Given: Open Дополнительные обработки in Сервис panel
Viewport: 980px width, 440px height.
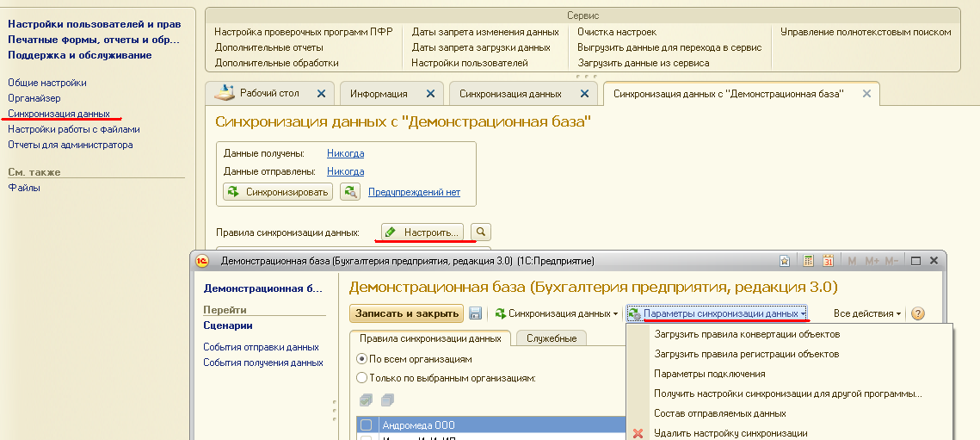Looking at the screenshot, I should (277, 63).
